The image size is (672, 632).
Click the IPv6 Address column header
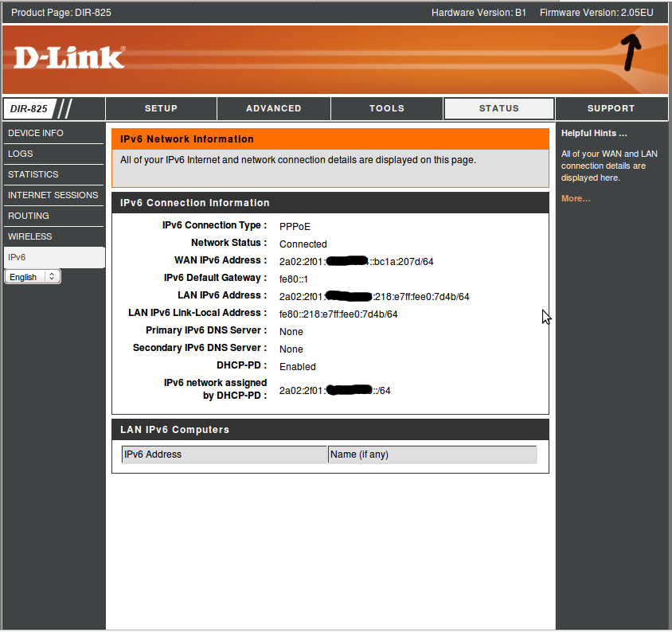[x=153, y=454]
